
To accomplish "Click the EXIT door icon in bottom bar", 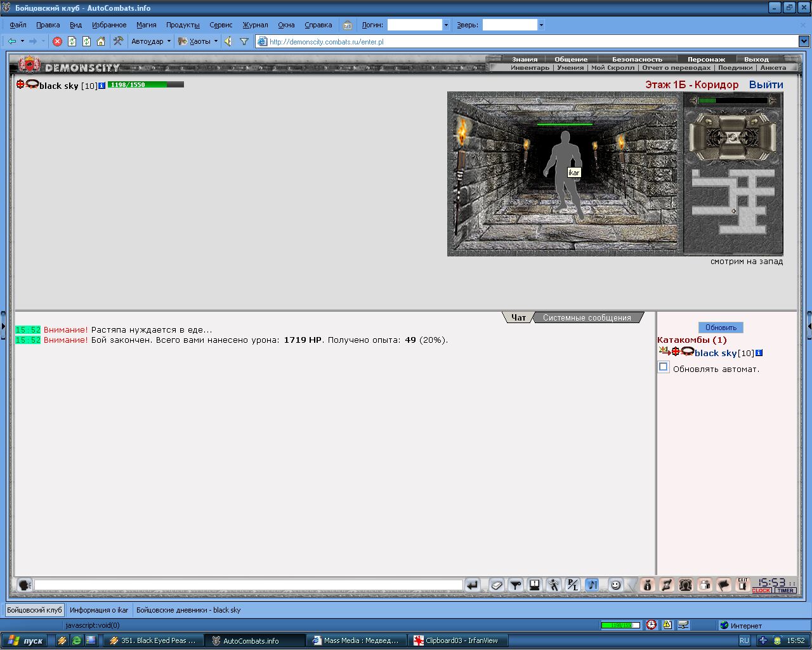I will pos(743,585).
